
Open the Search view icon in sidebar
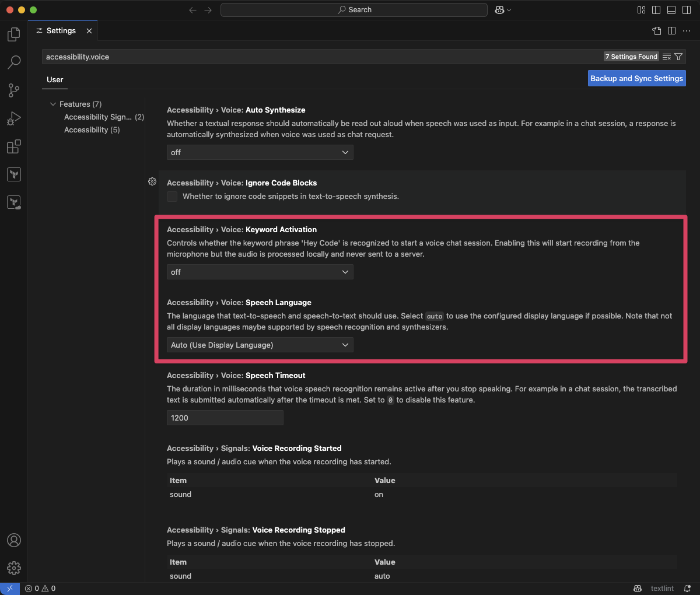tap(14, 62)
